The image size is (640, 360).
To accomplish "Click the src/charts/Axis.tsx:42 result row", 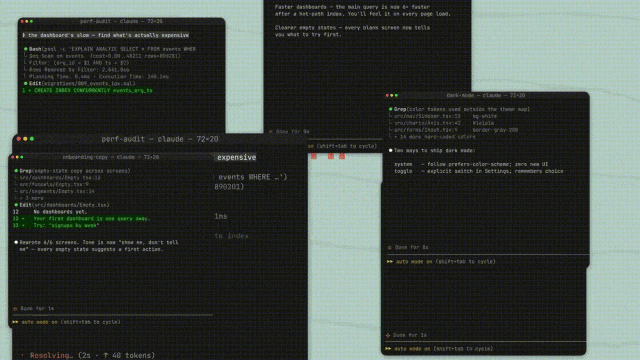I will tap(442, 123).
